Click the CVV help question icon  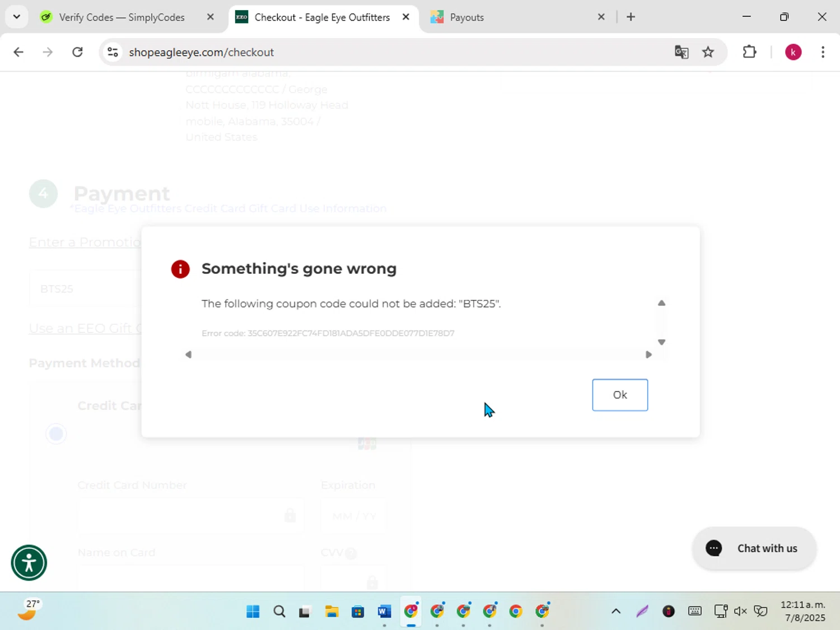point(351,553)
